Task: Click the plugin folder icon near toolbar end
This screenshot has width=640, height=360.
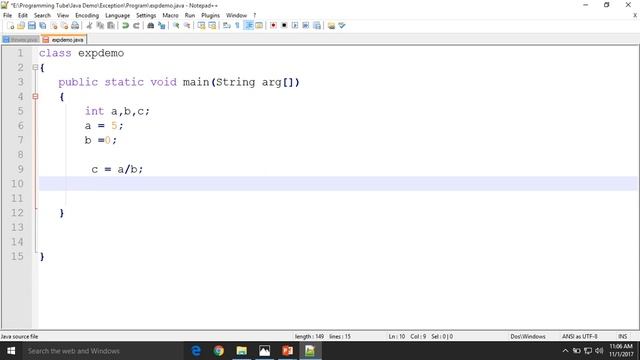Action: pyautogui.click(x=331, y=26)
